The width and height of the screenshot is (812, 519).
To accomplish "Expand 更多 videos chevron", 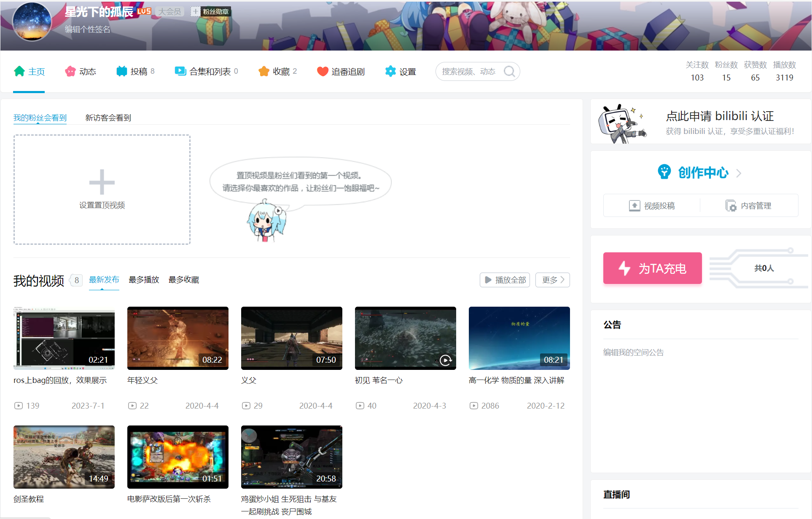I will pos(562,280).
